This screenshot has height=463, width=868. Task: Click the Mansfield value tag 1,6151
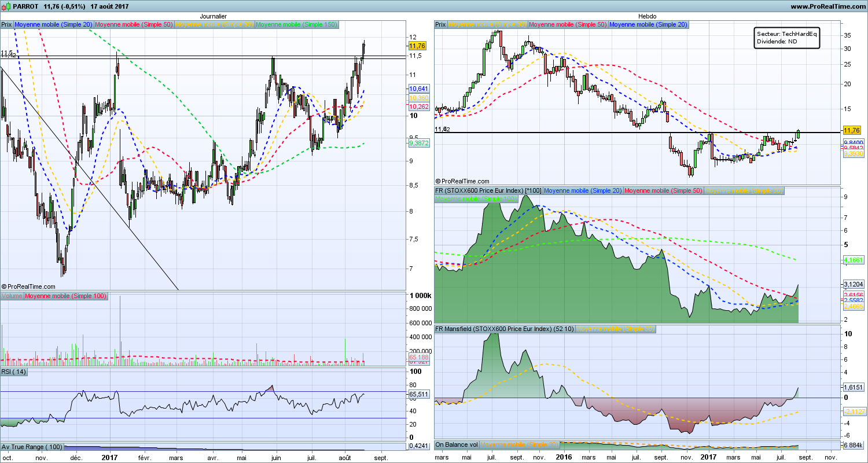point(855,387)
